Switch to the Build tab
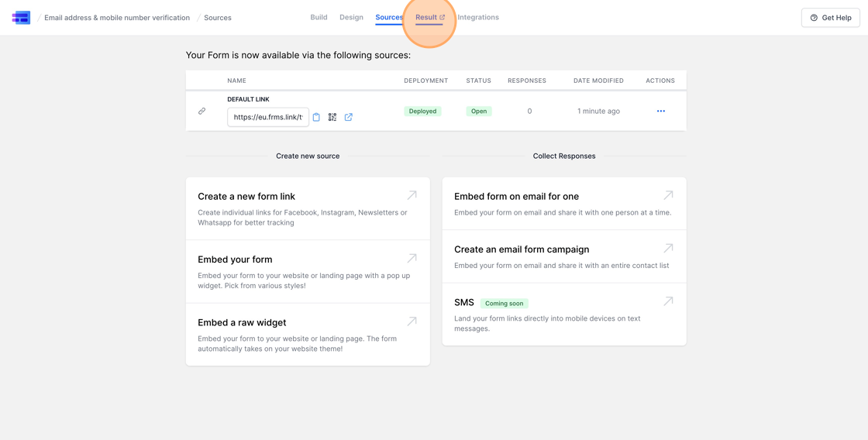 [319, 17]
